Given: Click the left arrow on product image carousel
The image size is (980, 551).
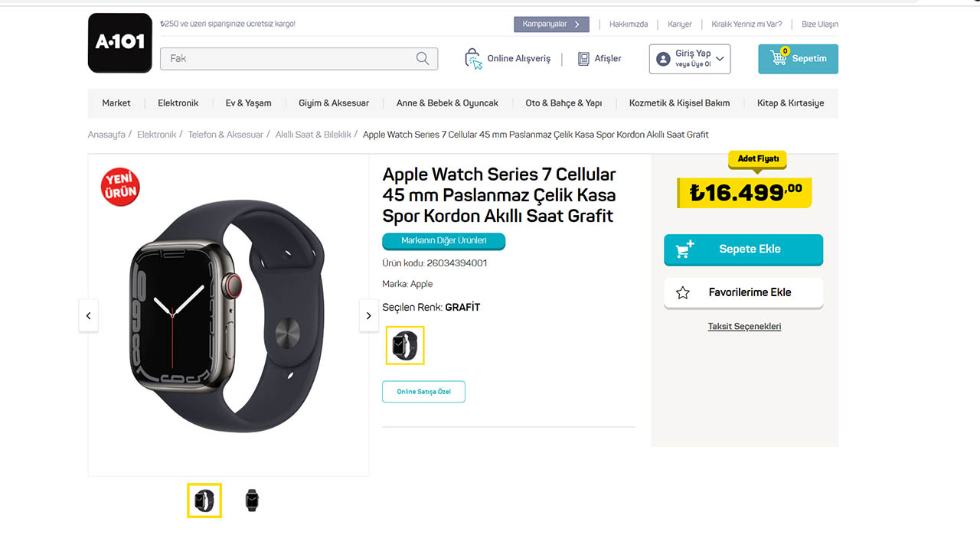Looking at the screenshot, I should tap(88, 315).
